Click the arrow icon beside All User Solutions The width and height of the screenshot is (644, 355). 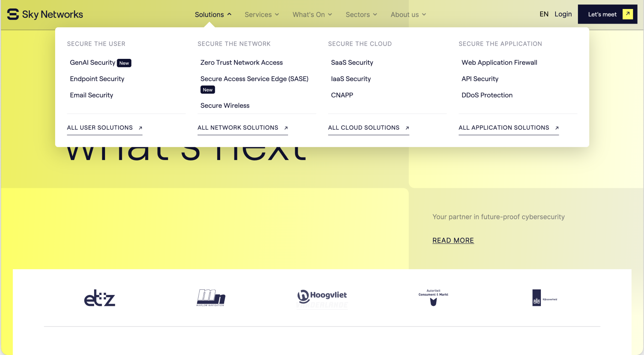tap(140, 128)
